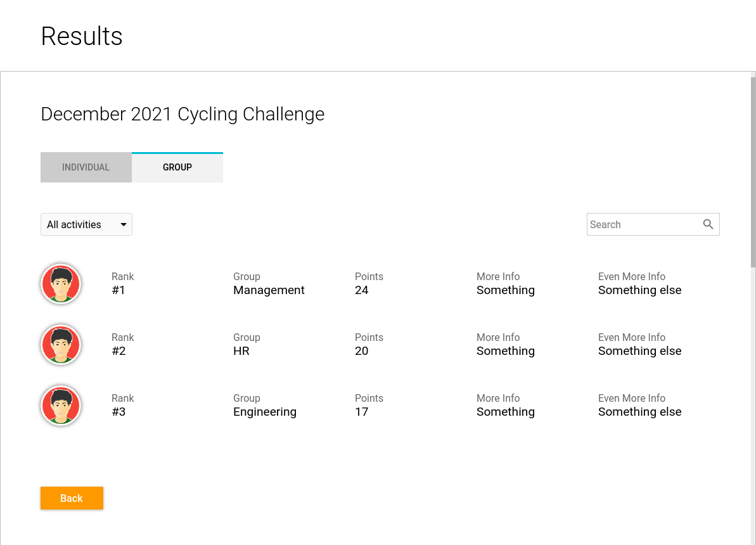Select the rank #1 value
The width and height of the screenshot is (756, 545).
[119, 290]
